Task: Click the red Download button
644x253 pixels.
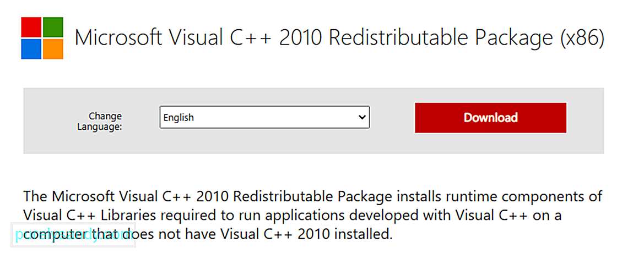Action: tap(490, 118)
